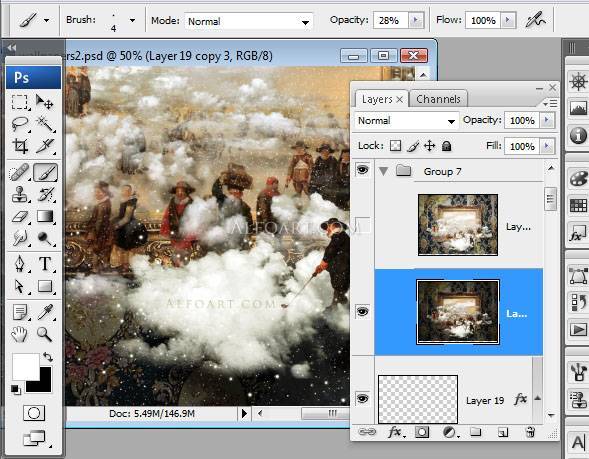The height and width of the screenshot is (459, 589).
Task: Toggle lock all
Action: pyautogui.click(x=446, y=146)
